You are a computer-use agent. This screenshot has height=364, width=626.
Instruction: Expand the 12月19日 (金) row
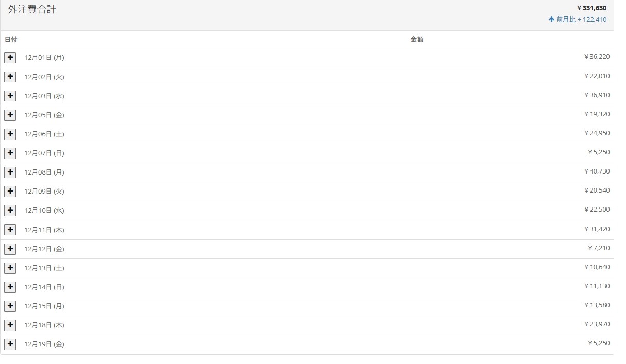point(10,344)
